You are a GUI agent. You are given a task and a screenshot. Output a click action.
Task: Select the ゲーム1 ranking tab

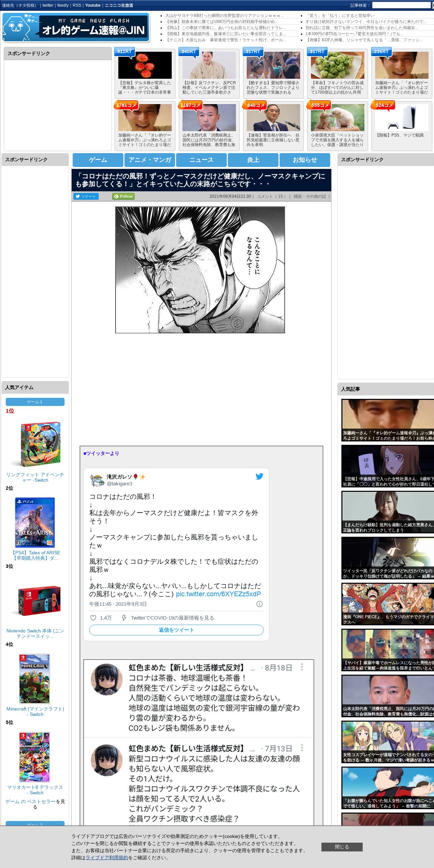35,402
